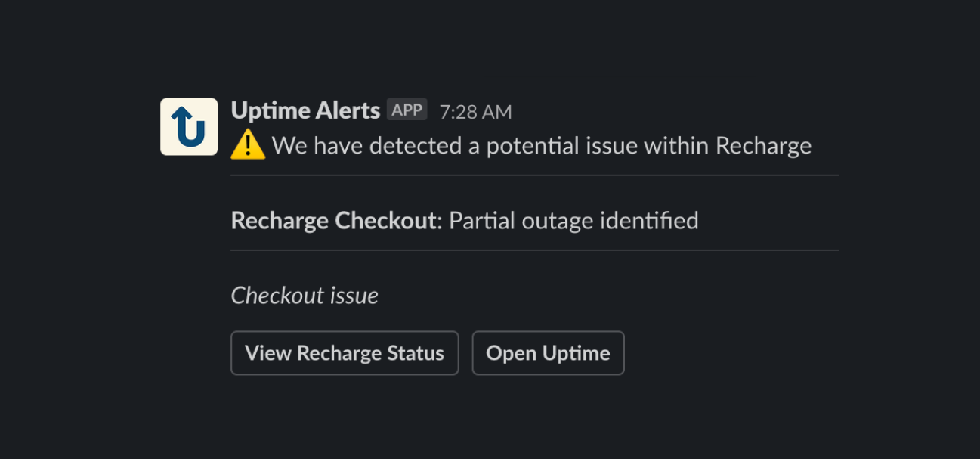Open the Uptime Alerts sender name
Image resolution: width=980 pixels, height=459 pixels.
click(x=305, y=110)
